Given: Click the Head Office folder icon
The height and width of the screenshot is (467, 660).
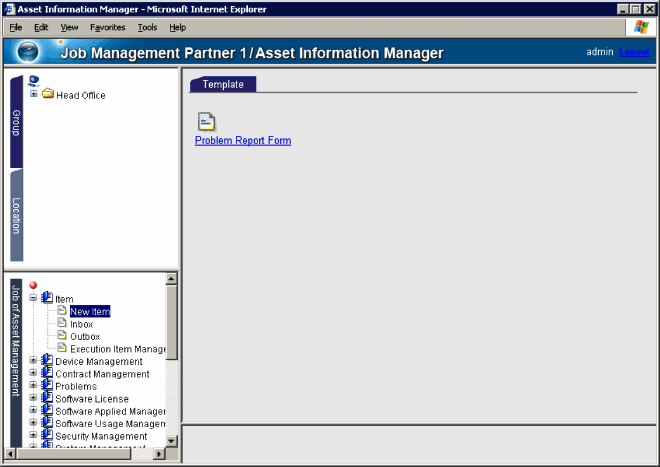Looking at the screenshot, I should (48, 93).
